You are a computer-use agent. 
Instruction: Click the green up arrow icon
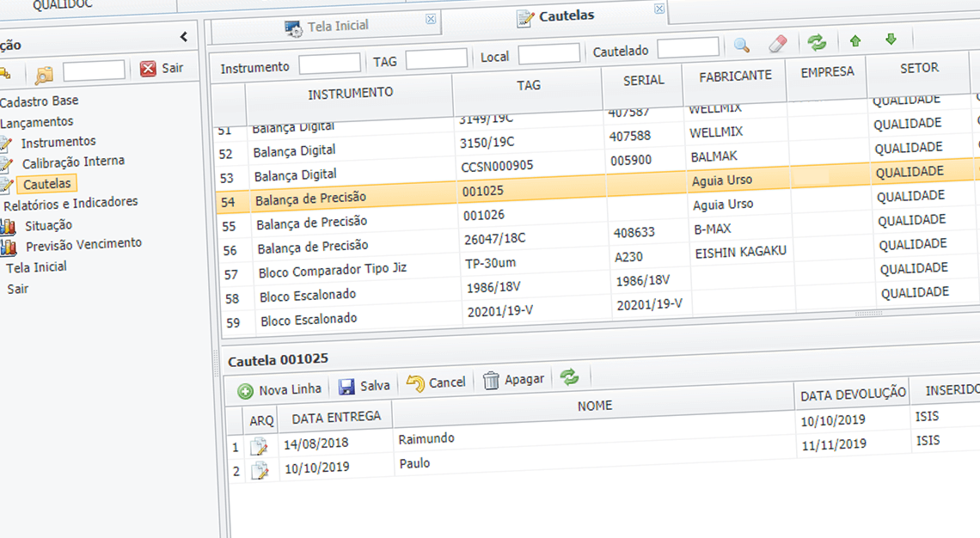click(854, 40)
